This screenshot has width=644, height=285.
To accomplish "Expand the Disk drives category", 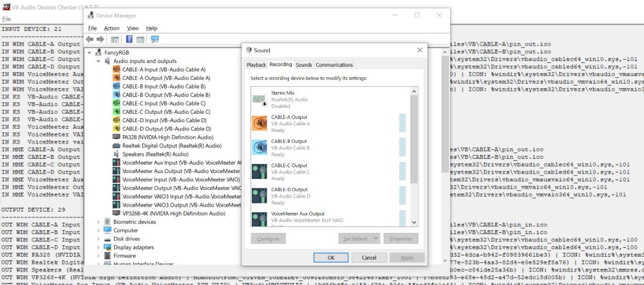I will tap(99, 239).
